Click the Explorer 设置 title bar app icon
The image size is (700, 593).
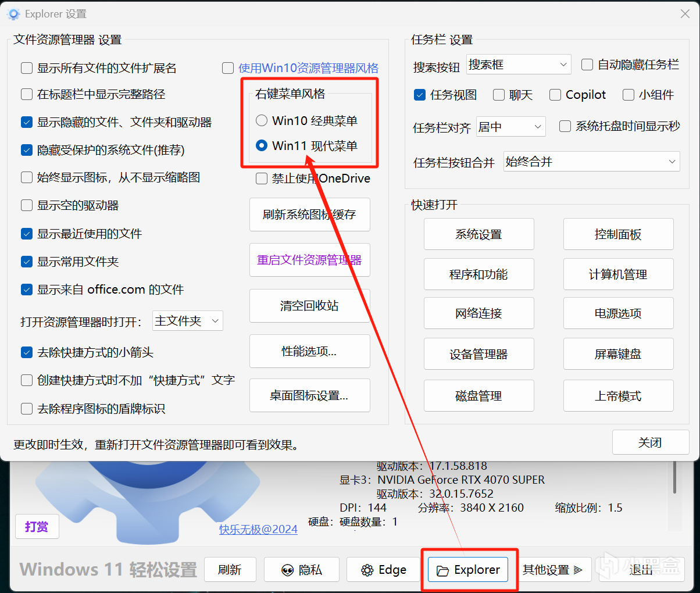[13, 14]
